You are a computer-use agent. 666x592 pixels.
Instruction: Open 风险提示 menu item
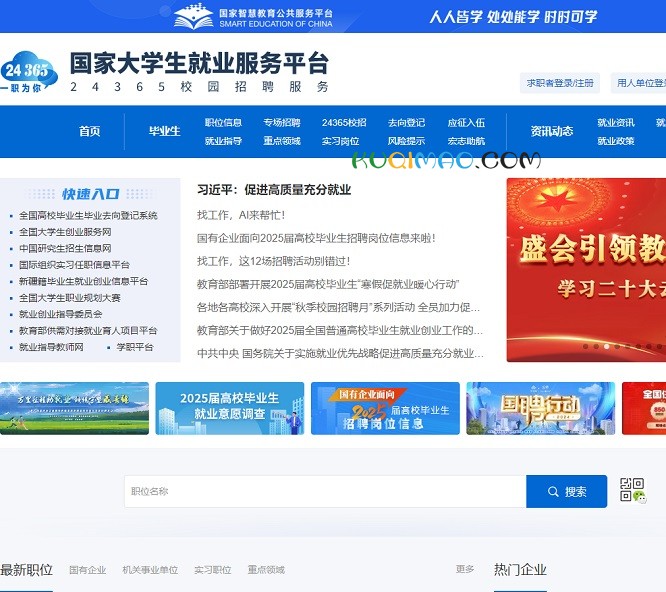tap(406, 141)
